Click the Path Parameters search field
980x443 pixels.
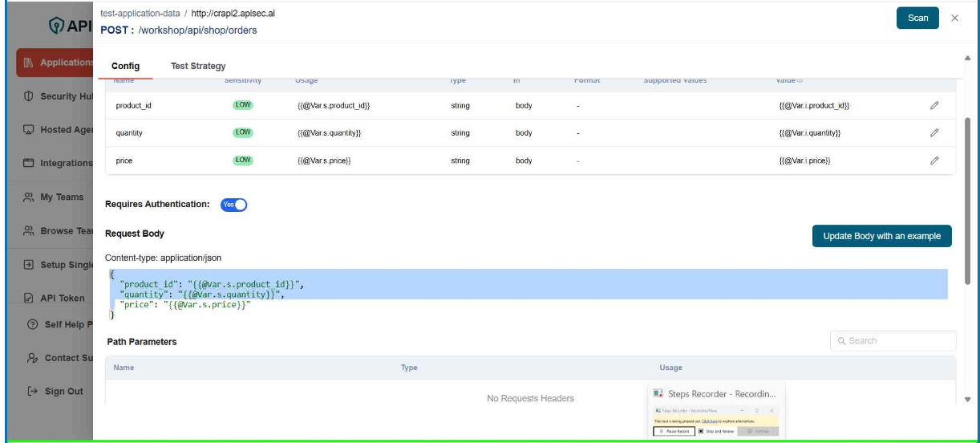(x=893, y=341)
